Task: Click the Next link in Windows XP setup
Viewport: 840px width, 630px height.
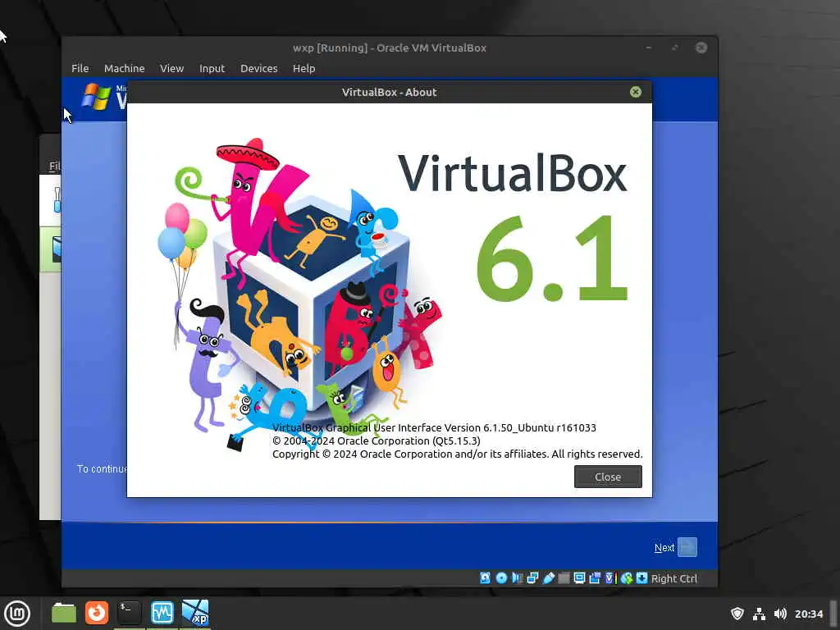Action: pyautogui.click(x=664, y=547)
